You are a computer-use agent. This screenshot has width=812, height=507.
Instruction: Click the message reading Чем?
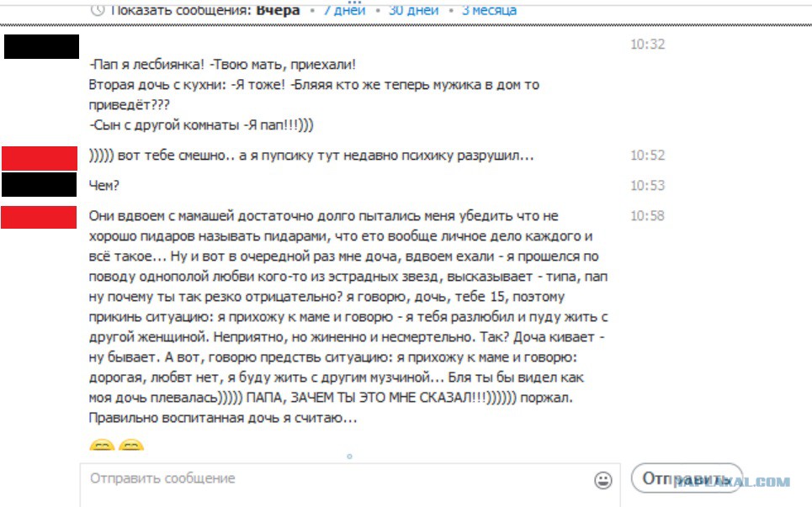coord(102,186)
